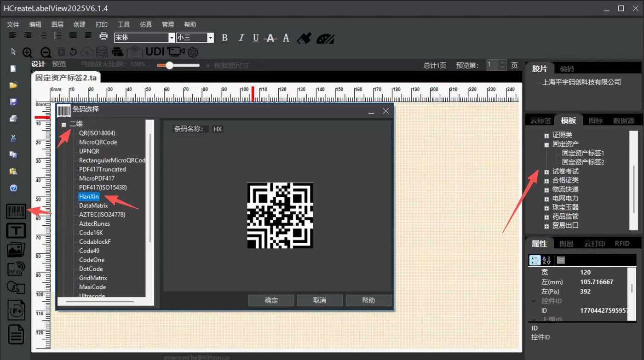Image resolution: width=644 pixels, height=360 pixels.
Task: Select the 固定资产标签2.ta document tab
Action: (x=66, y=78)
